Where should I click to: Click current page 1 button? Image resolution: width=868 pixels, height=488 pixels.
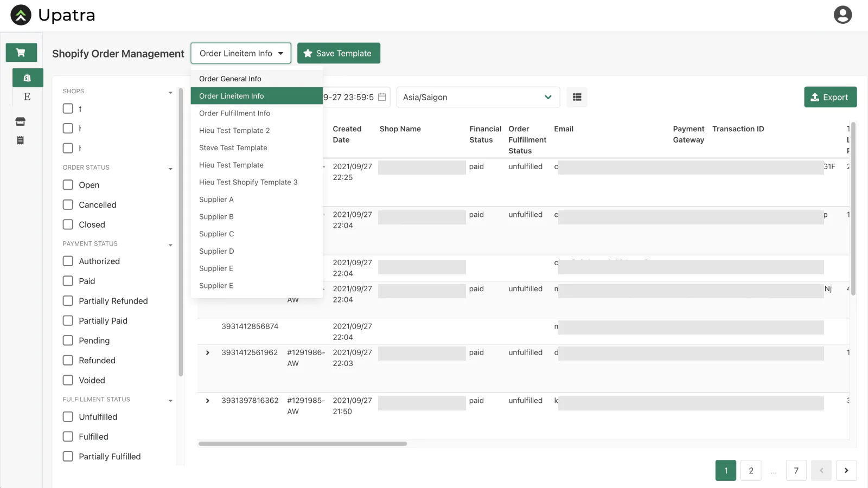[726, 471]
